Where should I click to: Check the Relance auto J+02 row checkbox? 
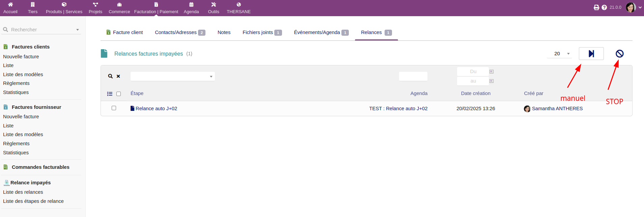click(x=114, y=108)
